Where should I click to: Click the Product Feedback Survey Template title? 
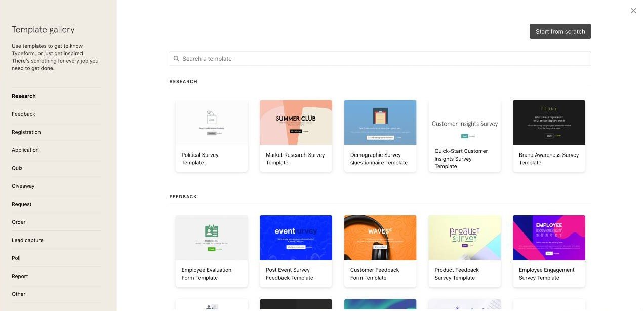coord(457,274)
